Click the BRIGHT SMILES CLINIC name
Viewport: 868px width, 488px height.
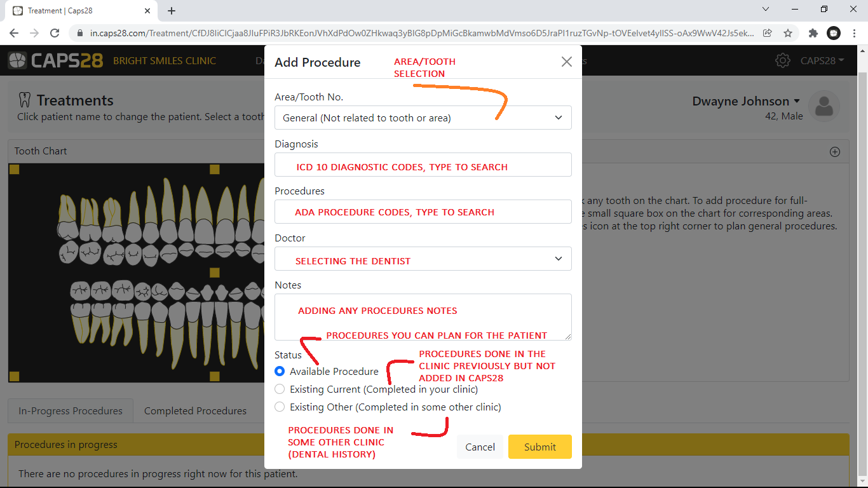pos(165,60)
